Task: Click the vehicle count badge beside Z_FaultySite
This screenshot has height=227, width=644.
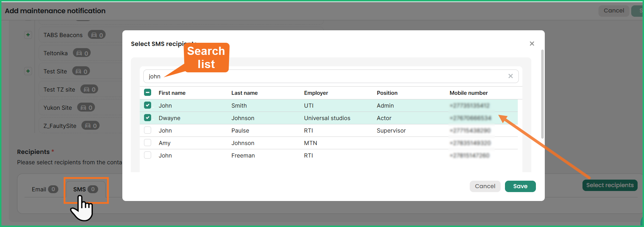Action: (x=90, y=126)
